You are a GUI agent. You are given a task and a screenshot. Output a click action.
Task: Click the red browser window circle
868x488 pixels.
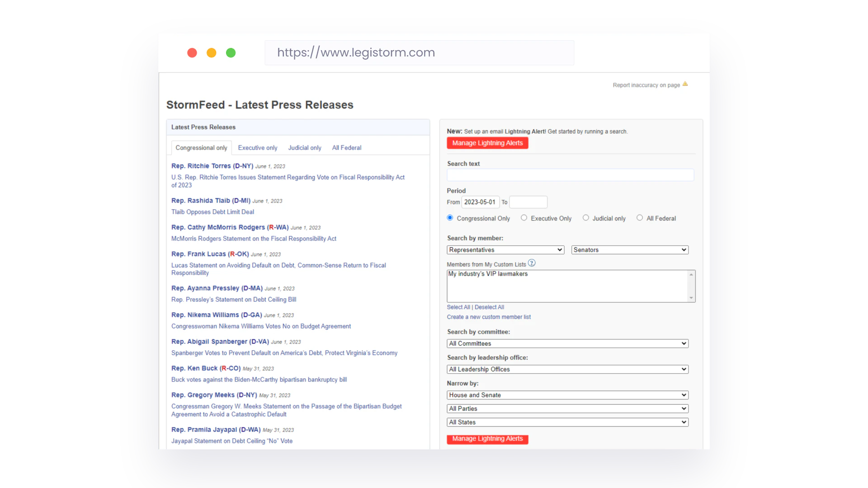pyautogui.click(x=192, y=53)
